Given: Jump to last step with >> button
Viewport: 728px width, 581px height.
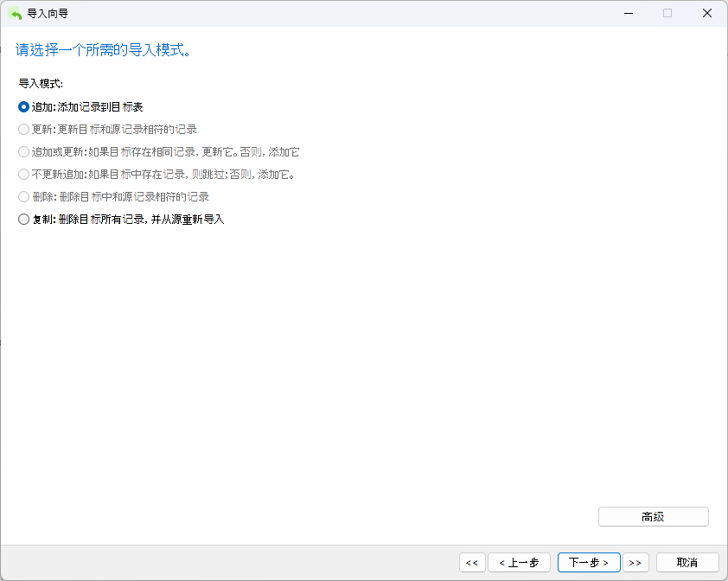Looking at the screenshot, I should pos(635,563).
